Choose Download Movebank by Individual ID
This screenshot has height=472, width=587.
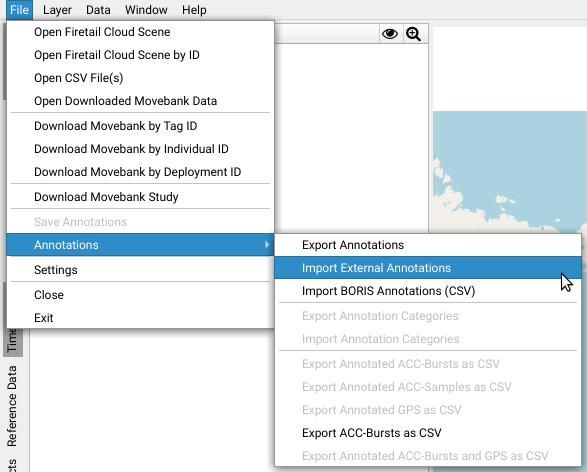(x=140, y=149)
